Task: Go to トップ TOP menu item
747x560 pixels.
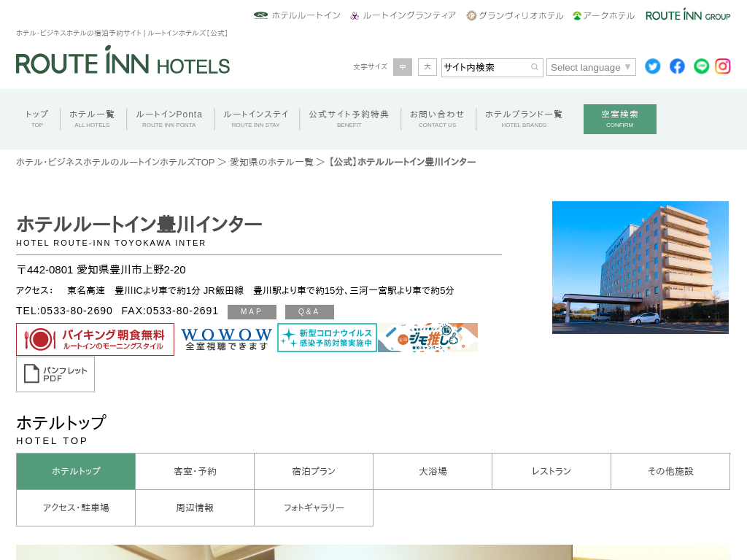Action: [37, 119]
